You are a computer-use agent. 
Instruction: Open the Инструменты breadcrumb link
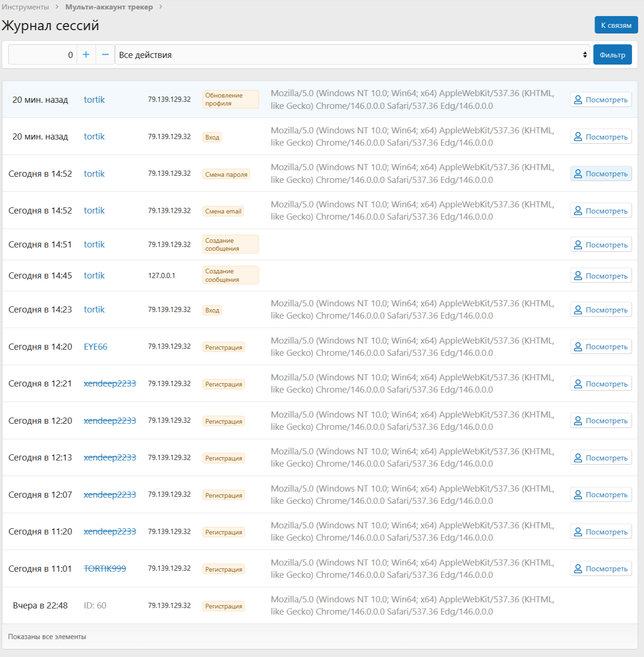(25, 7)
